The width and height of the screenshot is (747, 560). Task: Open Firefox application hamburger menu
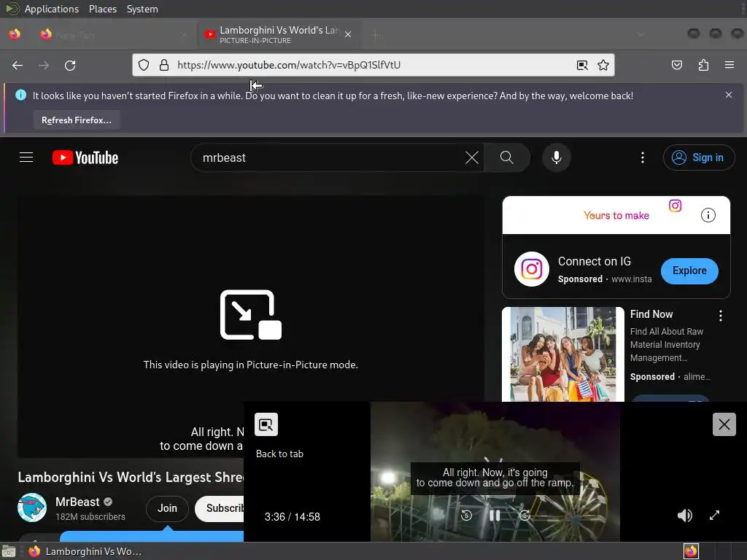click(x=729, y=65)
